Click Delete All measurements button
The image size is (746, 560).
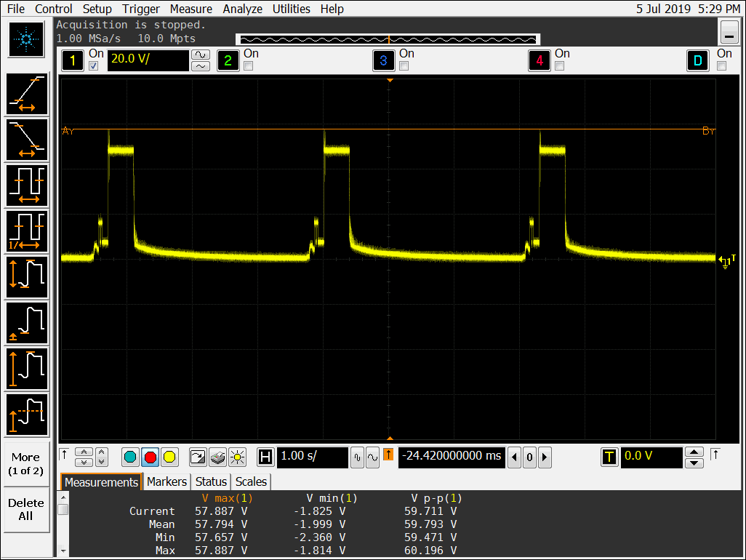coord(26,510)
